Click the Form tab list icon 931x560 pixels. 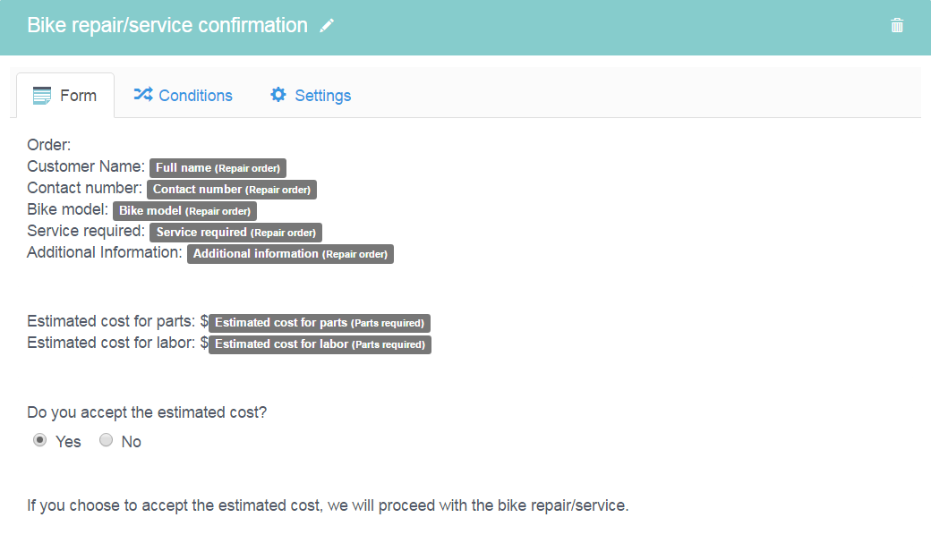(x=42, y=96)
